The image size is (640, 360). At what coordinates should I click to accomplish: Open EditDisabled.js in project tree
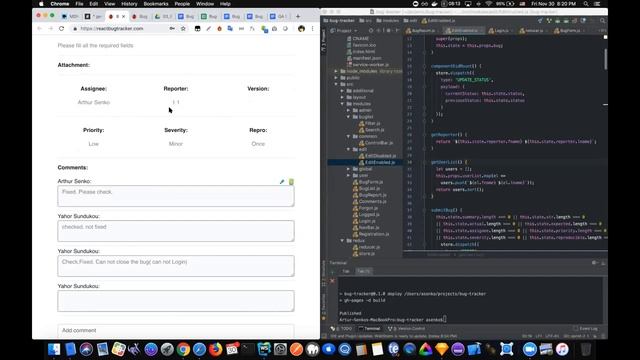coord(377,156)
